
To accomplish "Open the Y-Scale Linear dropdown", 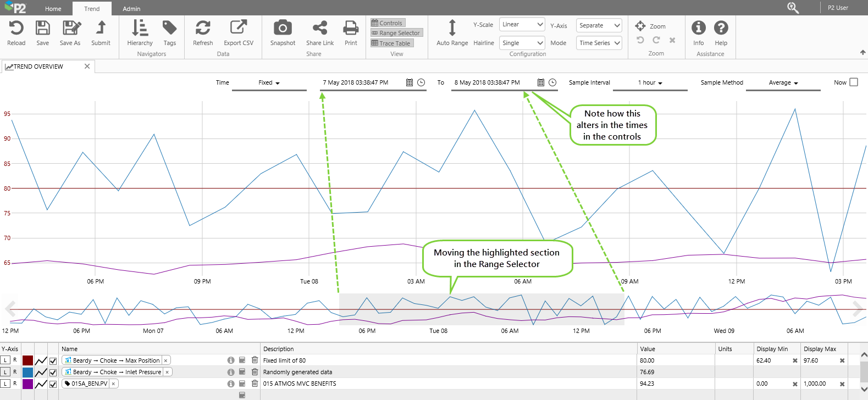I will (x=522, y=25).
